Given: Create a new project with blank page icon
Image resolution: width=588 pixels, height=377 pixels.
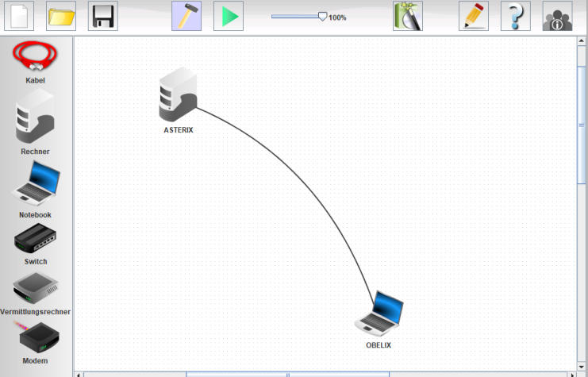Looking at the screenshot, I should coord(19,16).
